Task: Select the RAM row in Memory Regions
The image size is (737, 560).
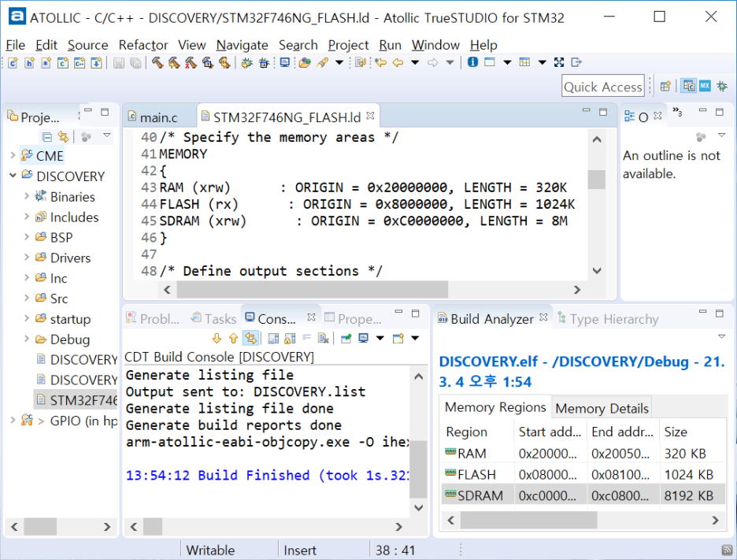Action: [583, 453]
